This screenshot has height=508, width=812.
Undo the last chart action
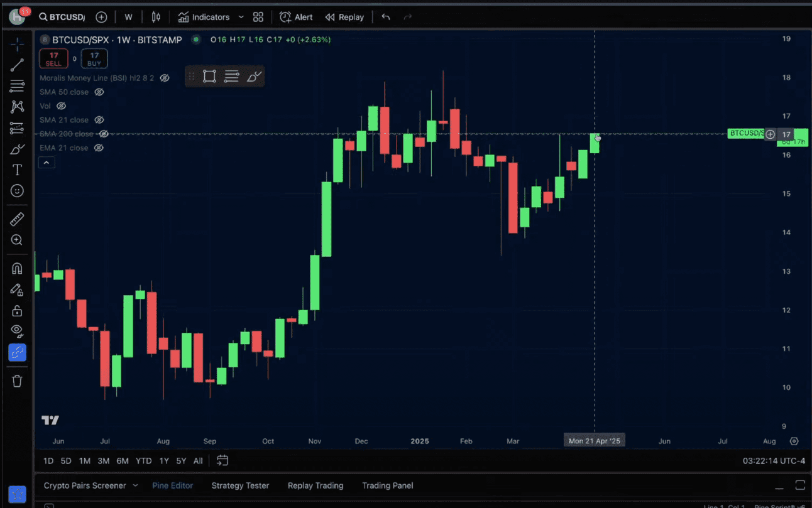point(386,17)
